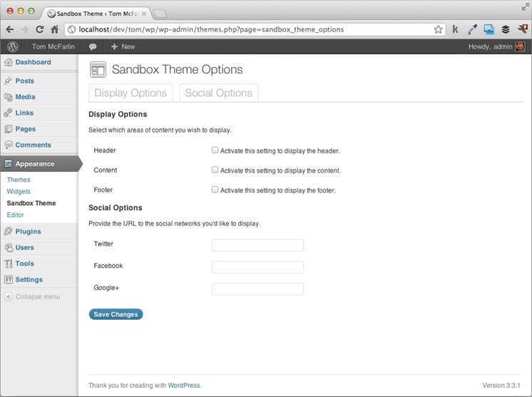The width and height of the screenshot is (532, 397).
Task: Click the Comments speech bubble icon
Action: 8,145
